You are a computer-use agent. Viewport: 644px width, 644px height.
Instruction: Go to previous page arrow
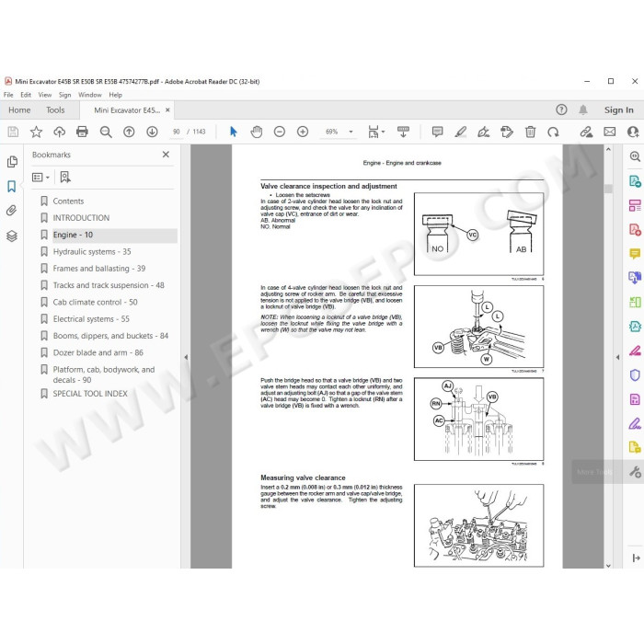coord(129,132)
